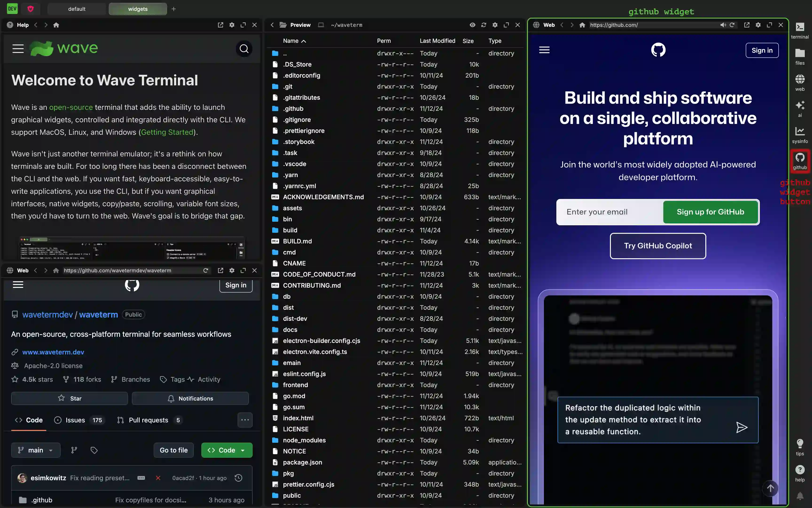Click Try GitHub Copilot button
Image resolution: width=812 pixels, height=508 pixels.
(x=658, y=246)
